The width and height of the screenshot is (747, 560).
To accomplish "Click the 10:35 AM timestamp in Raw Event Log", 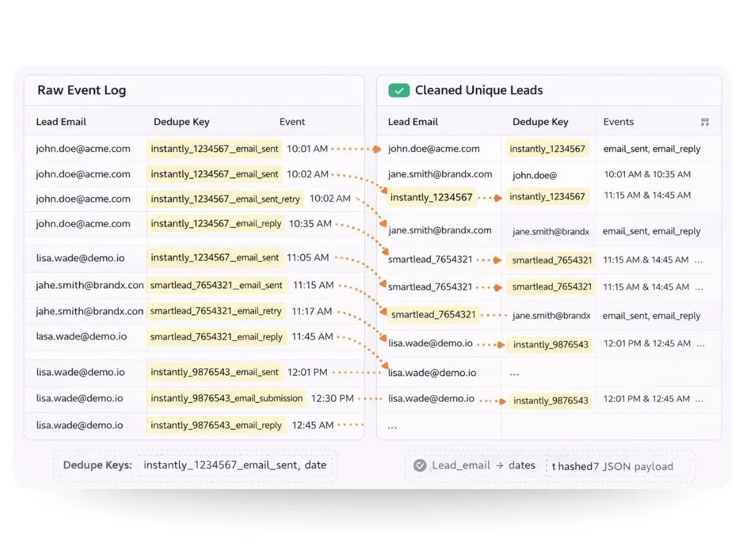I will pyautogui.click(x=310, y=223).
